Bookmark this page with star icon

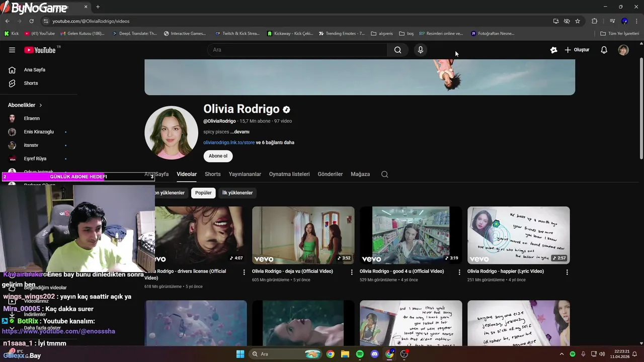coord(578,21)
